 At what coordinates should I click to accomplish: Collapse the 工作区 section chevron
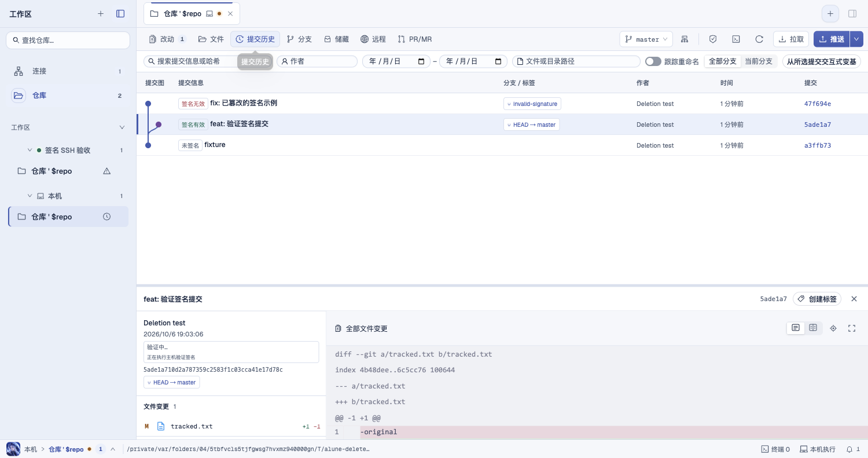pos(122,127)
